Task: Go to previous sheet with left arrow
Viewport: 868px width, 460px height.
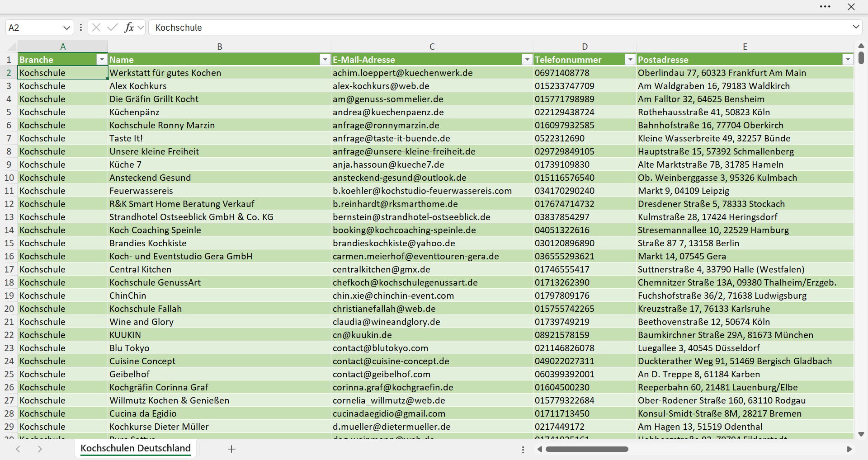Action: [18, 449]
